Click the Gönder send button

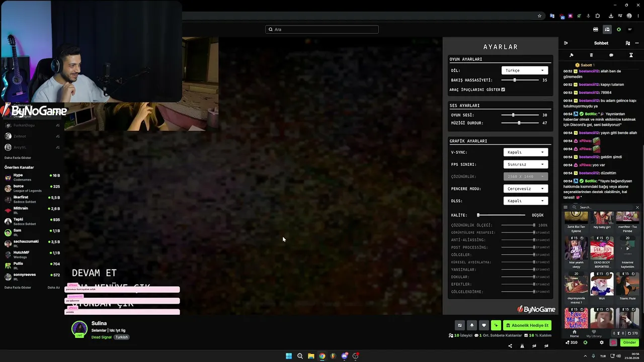(x=629, y=342)
